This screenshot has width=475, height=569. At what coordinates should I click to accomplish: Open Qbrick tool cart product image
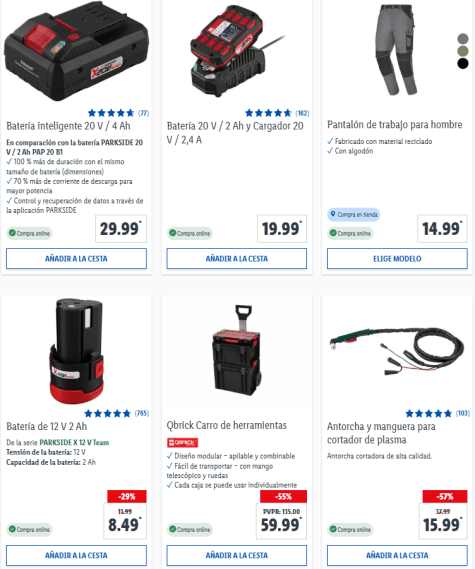237,350
